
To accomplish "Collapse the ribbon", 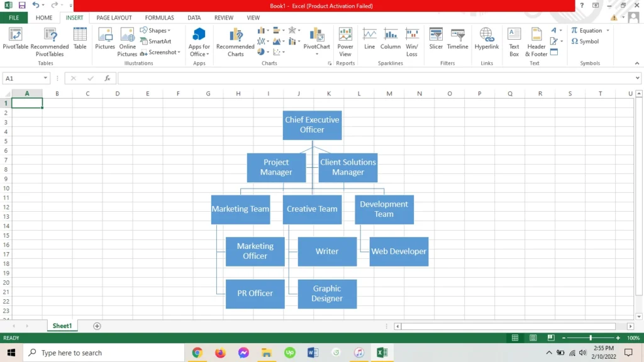I will point(637,63).
